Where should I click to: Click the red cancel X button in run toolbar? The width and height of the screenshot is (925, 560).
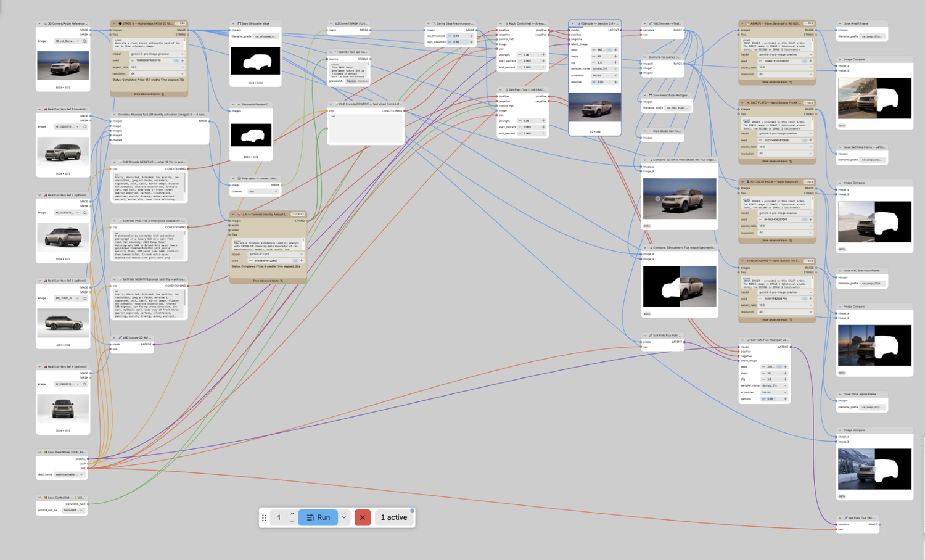[362, 517]
